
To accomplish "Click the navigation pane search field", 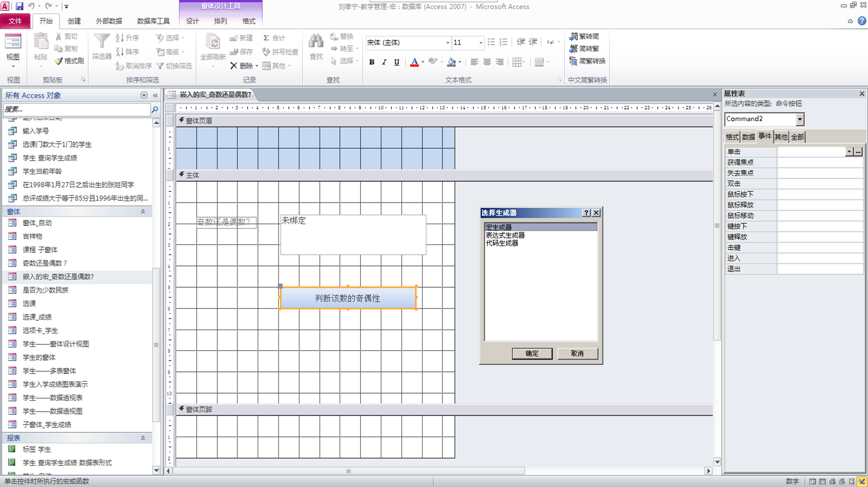I will (x=76, y=109).
